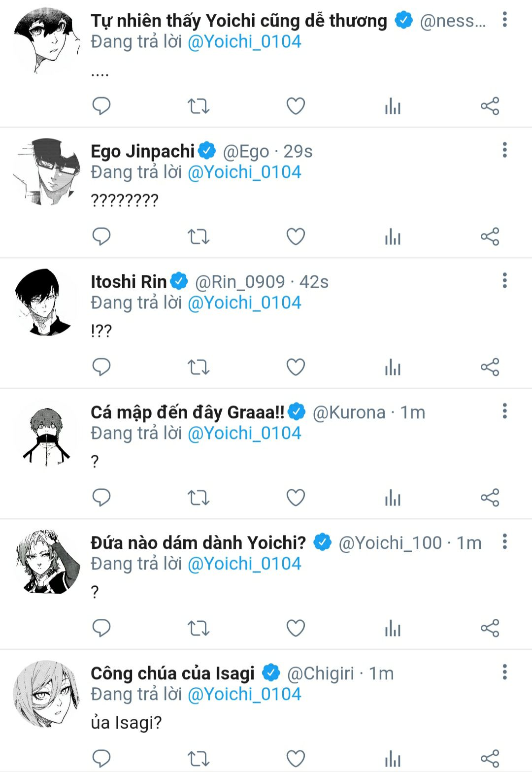The height and width of the screenshot is (772, 532).
Task: Share the @Kurona reply
Action: coord(490,498)
